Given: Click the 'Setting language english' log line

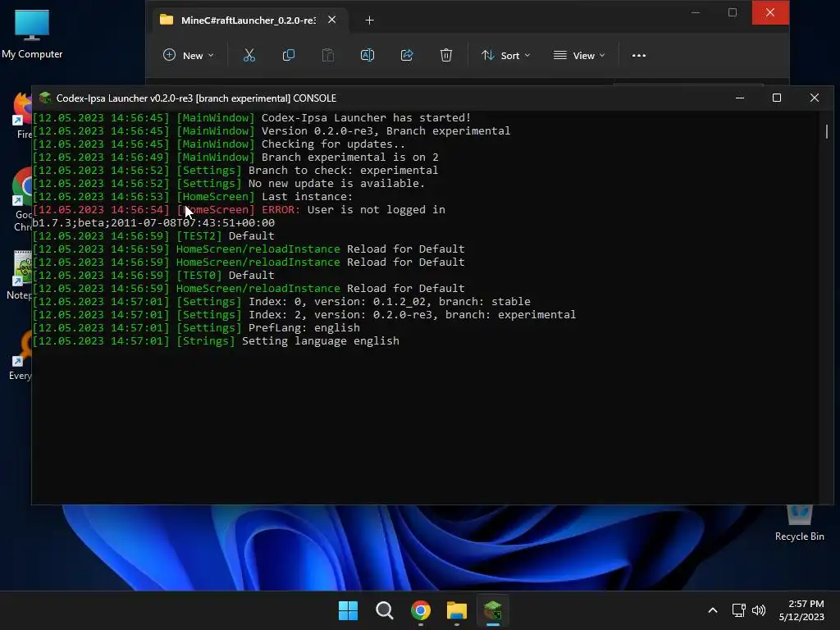Looking at the screenshot, I should pyautogui.click(x=216, y=340).
